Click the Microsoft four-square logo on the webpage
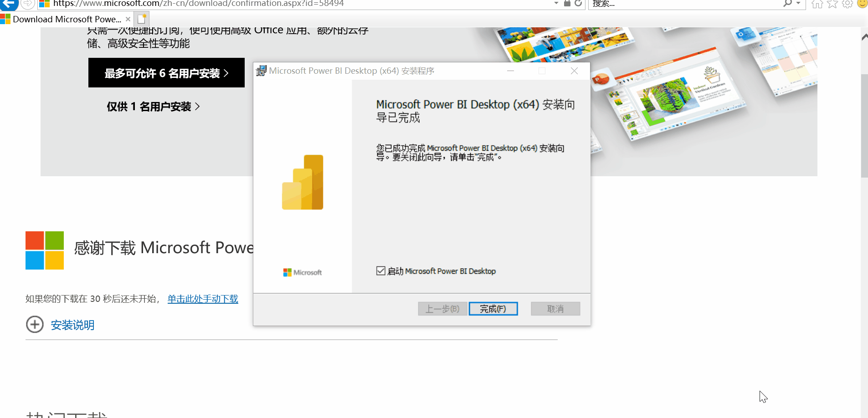Image resolution: width=868 pixels, height=418 pixels. 44,250
